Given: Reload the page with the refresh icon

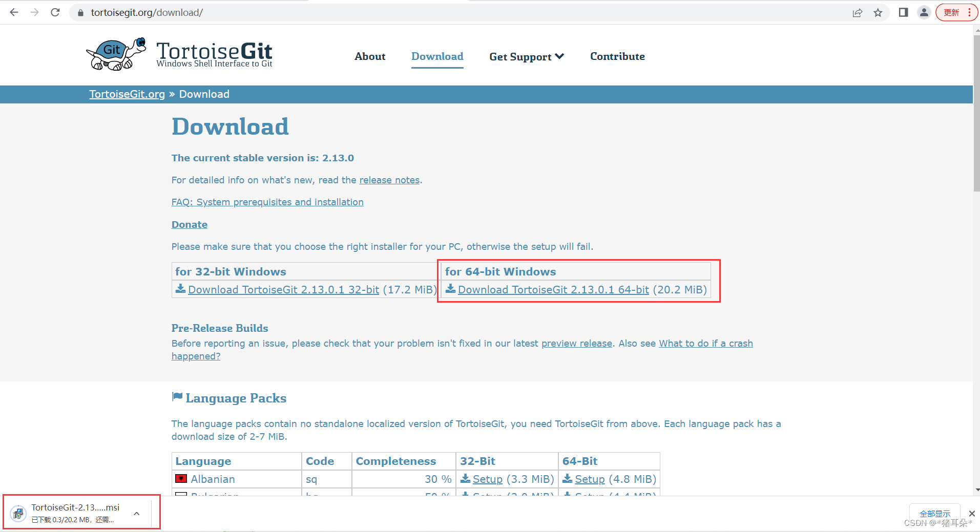Looking at the screenshot, I should pos(55,12).
